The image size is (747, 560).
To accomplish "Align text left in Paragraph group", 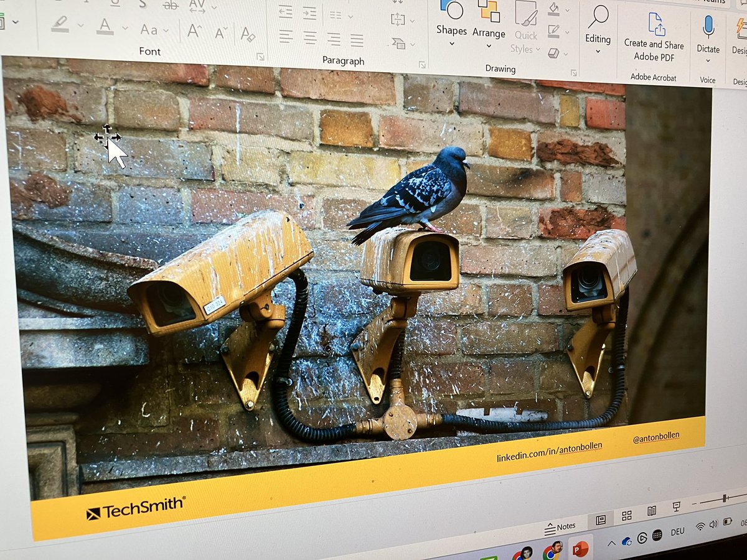I will coord(286,37).
